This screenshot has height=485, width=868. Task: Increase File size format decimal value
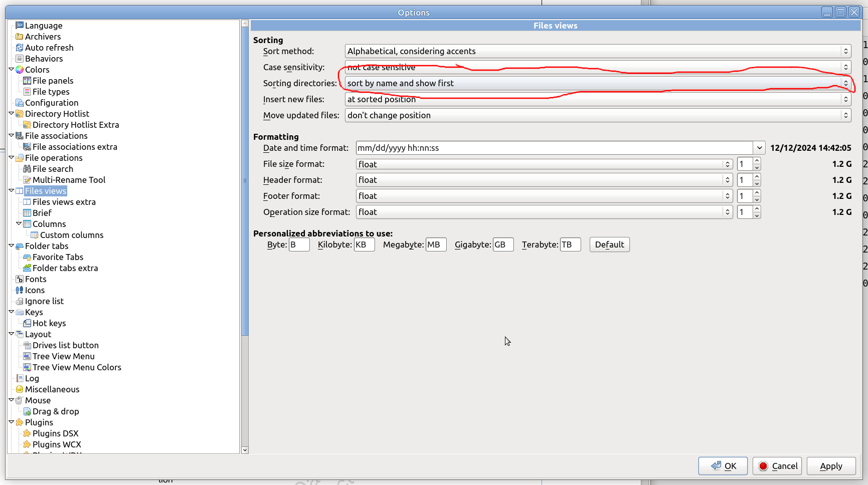point(757,161)
